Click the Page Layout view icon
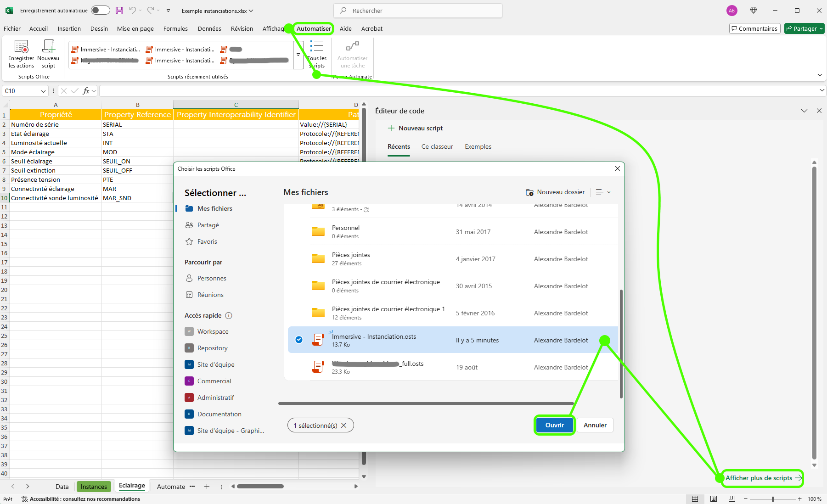Image resolution: width=827 pixels, height=504 pixels. 714,499
